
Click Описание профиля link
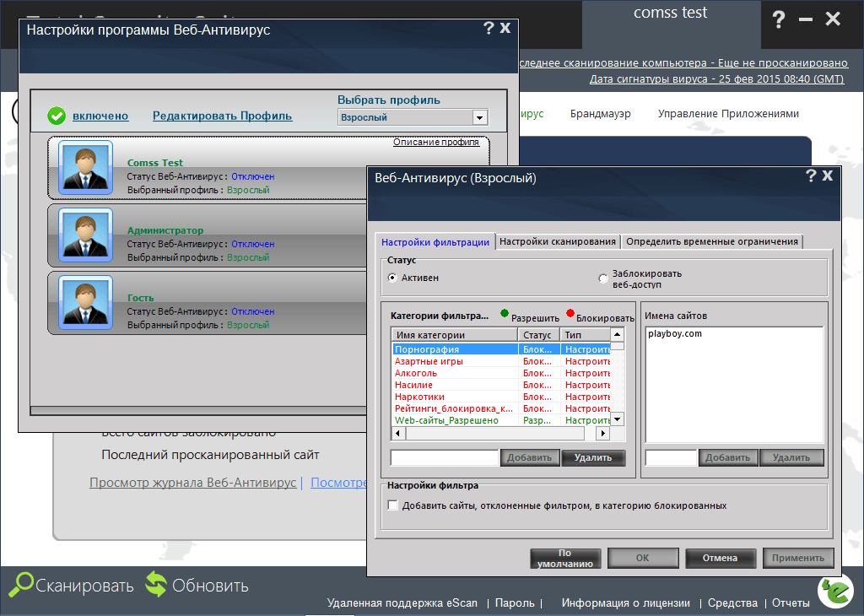coord(436,142)
